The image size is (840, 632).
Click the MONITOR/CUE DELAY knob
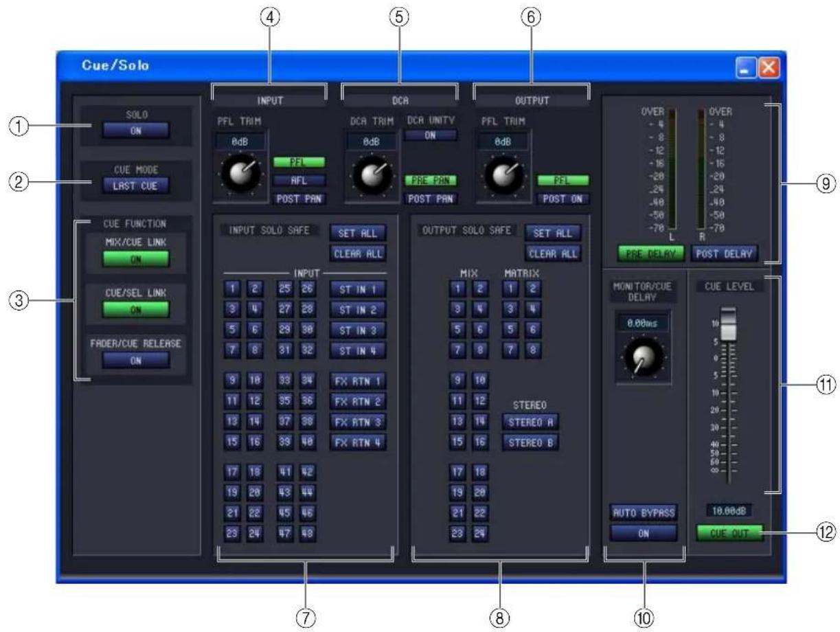(x=643, y=357)
